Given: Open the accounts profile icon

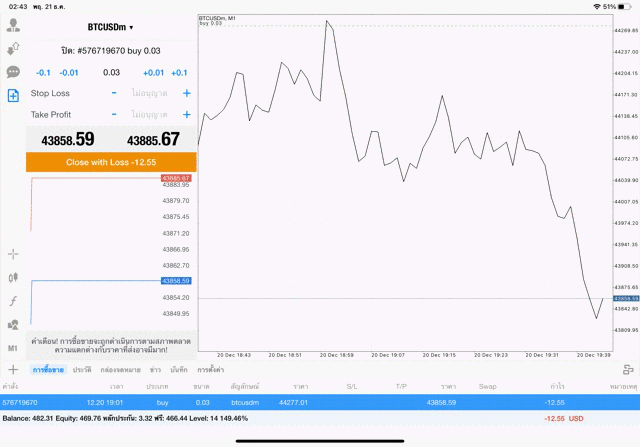Looking at the screenshot, I should point(13,25).
